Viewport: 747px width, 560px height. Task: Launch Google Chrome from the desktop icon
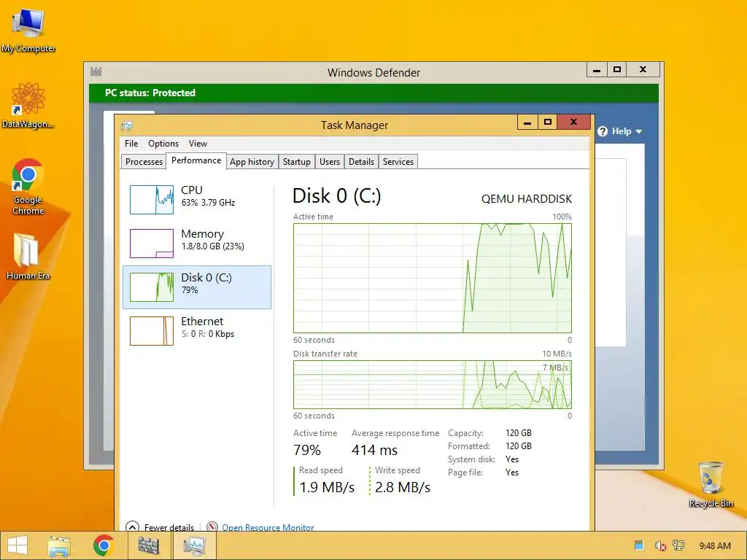pyautogui.click(x=28, y=187)
